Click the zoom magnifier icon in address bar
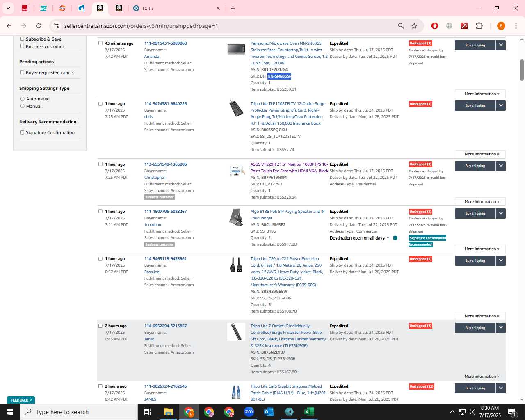Viewport: 525px width, 420px height. 401,26
